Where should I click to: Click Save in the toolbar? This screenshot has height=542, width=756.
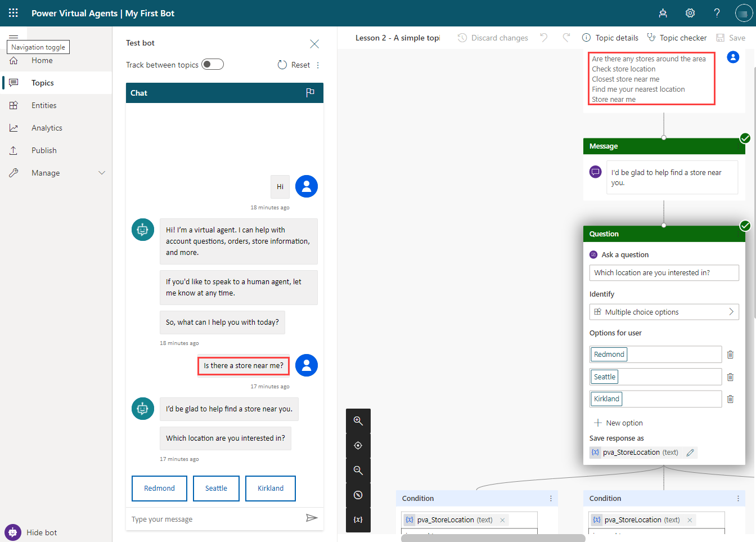731,38
